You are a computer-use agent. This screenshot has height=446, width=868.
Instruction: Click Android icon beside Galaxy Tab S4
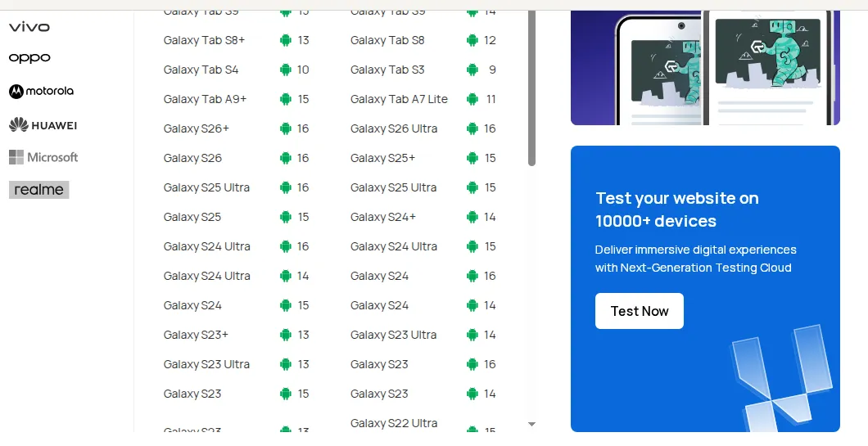click(286, 70)
